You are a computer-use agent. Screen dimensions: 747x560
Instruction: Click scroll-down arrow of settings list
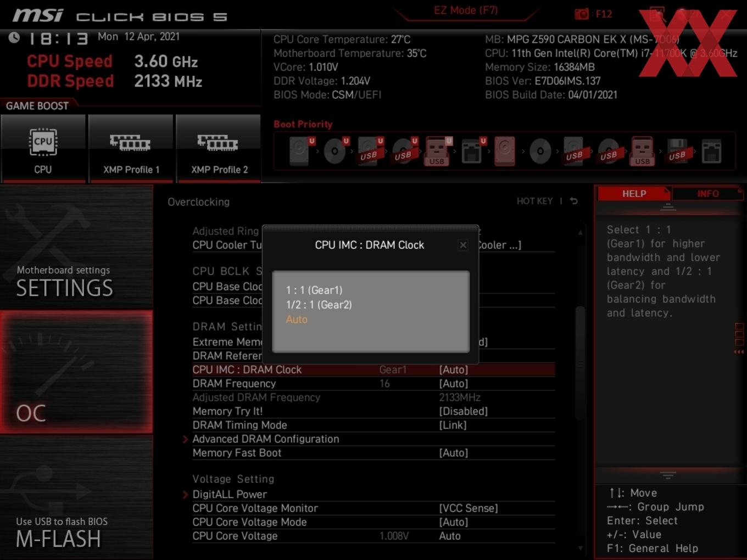point(580,547)
